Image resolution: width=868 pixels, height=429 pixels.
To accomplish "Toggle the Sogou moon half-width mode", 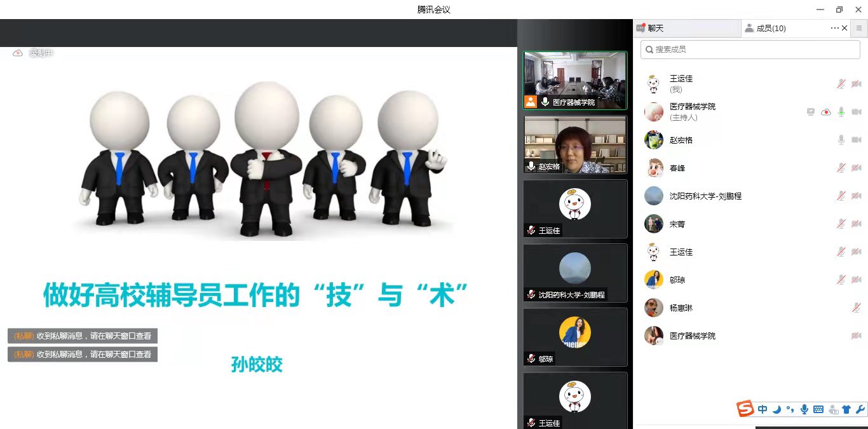I will 776,409.
